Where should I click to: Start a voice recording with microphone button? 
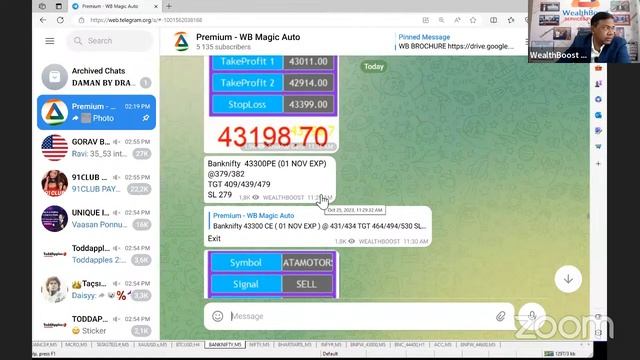[x=531, y=316]
